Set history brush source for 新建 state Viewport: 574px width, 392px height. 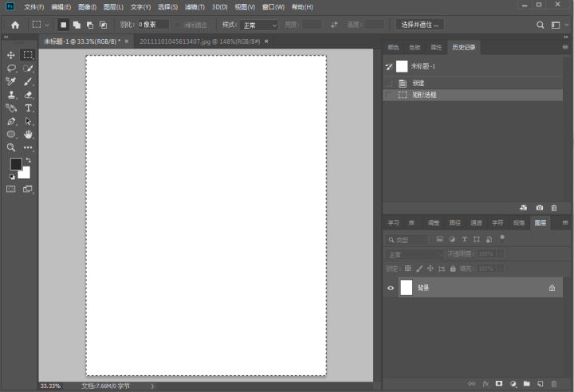click(389, 83)
